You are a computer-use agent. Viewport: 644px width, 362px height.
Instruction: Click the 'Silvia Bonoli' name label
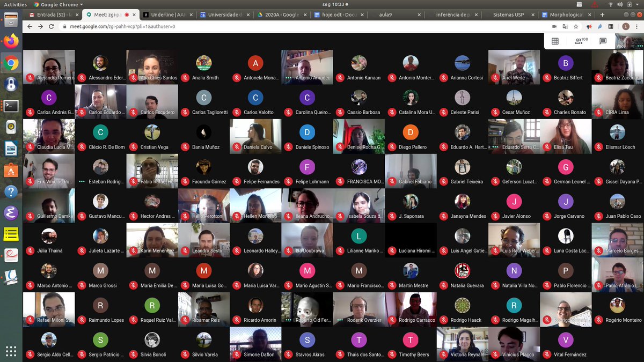153,354
